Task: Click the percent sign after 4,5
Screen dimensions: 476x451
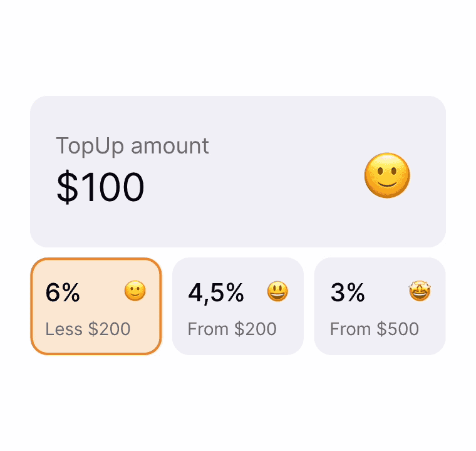Action: pyautogui.click(x=235, y=293)
